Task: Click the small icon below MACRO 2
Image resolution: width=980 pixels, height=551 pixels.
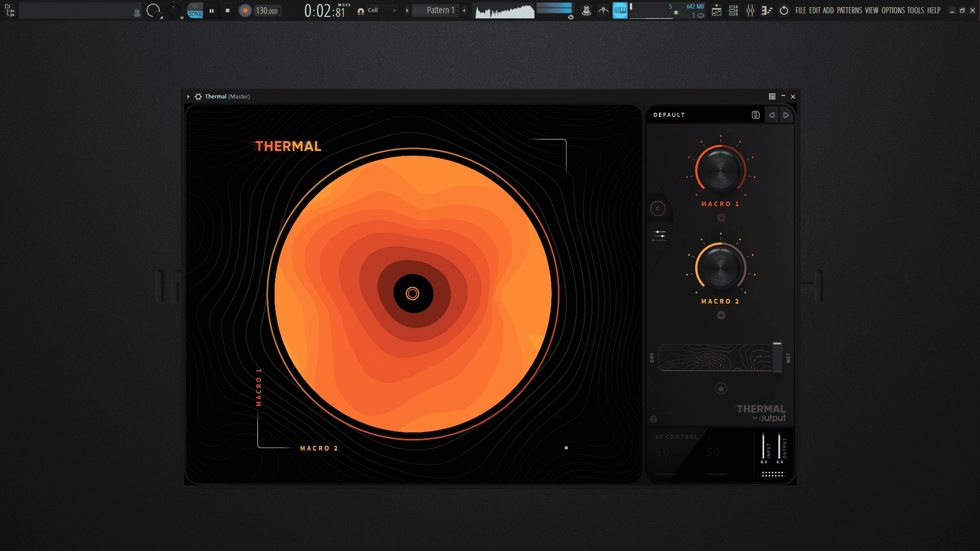Action: tap(721, 315)
